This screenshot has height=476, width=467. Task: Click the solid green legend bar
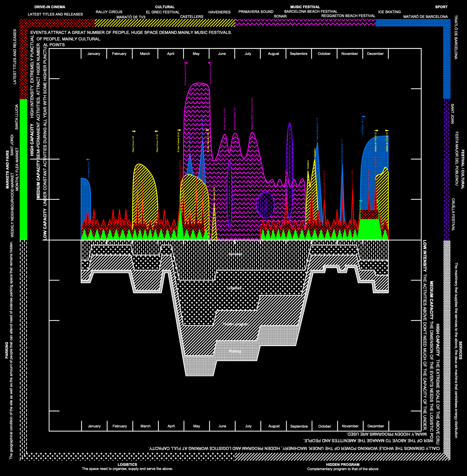[x=23, y=169]
